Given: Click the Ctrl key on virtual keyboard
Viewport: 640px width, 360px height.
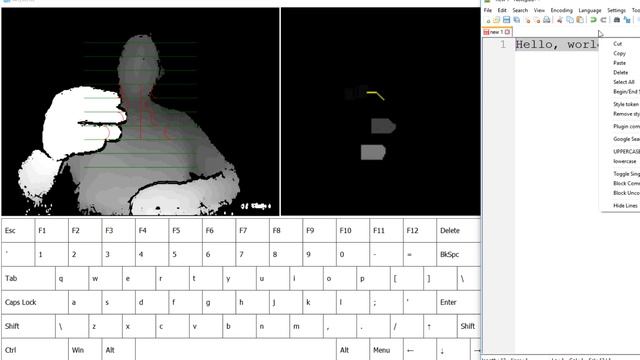Looking at the screenshot, I should pos(34,350).
